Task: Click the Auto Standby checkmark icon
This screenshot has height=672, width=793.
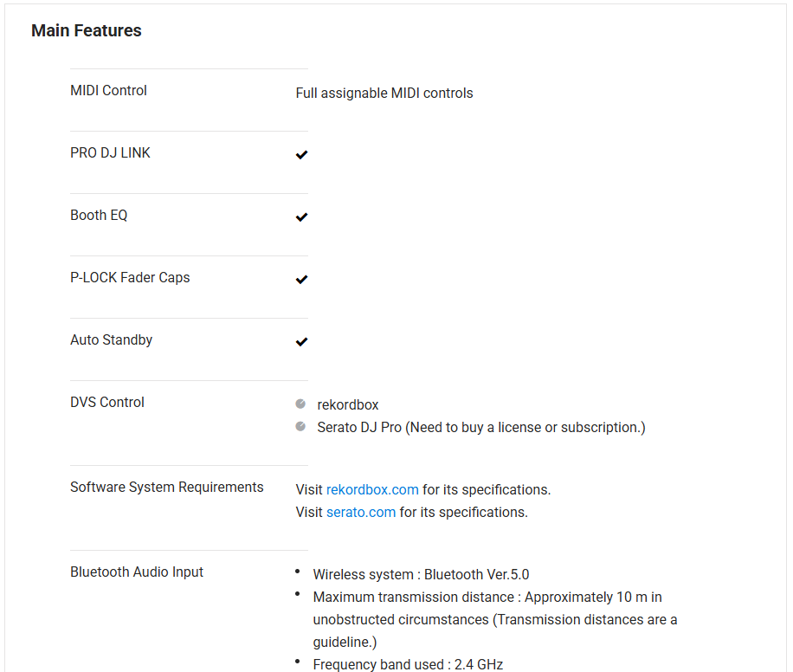Action: coord(301,342)
